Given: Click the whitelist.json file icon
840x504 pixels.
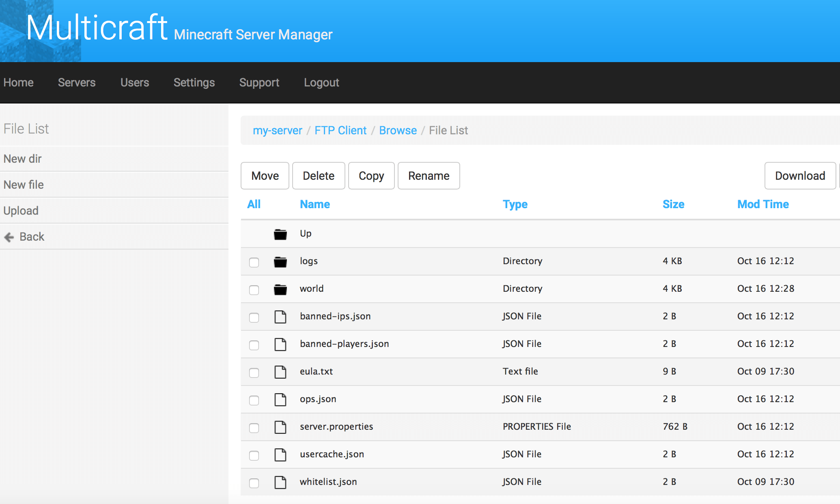Looking at the screenshot, I should 280,482.
